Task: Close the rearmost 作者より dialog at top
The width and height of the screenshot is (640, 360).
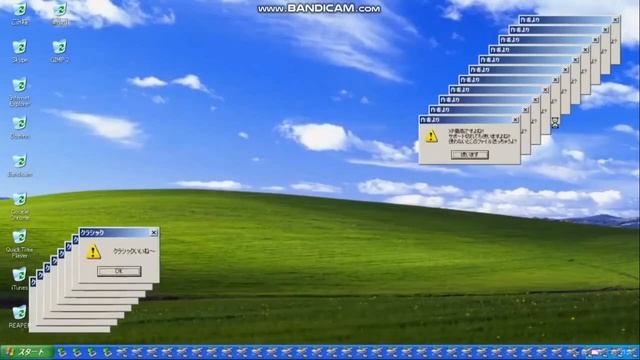Action: coord(616,20)
